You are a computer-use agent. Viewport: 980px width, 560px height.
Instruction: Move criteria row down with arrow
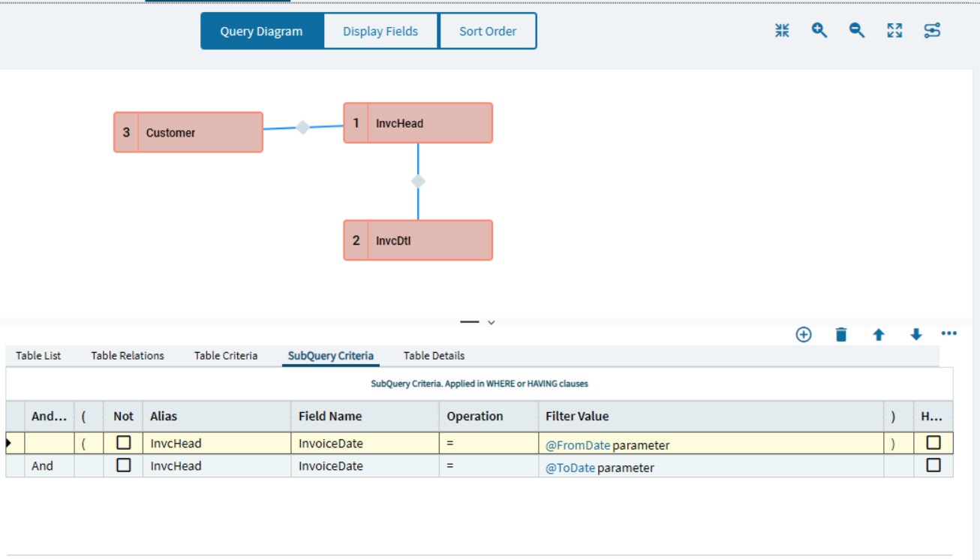click(915, 335)
